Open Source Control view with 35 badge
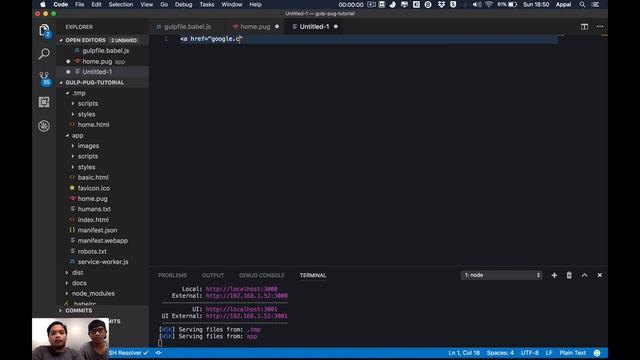This screenshot has width=640, height=360. [44, 78]
